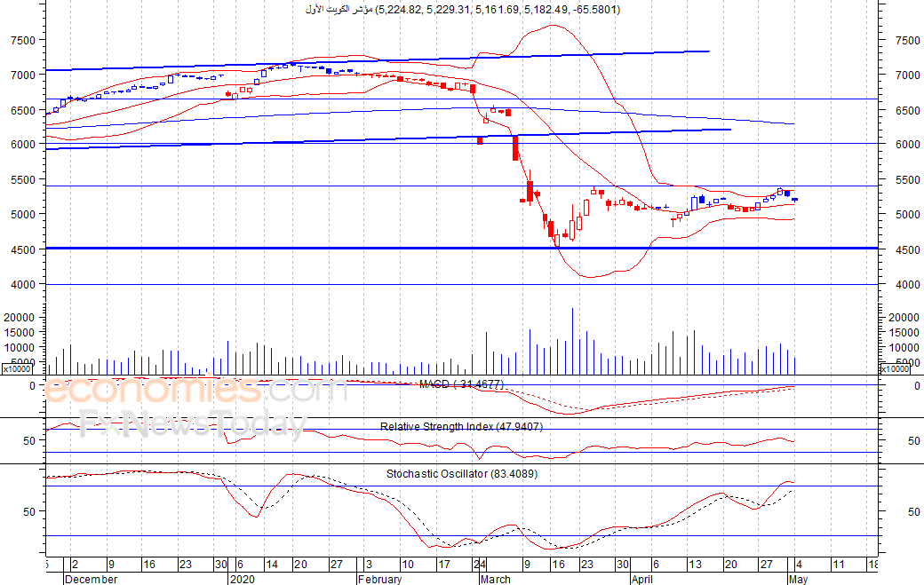The height and width of the screenshot is (585, 924).
Task: Click 6500 on the left price axis
Action: click(x=24, y=111)
